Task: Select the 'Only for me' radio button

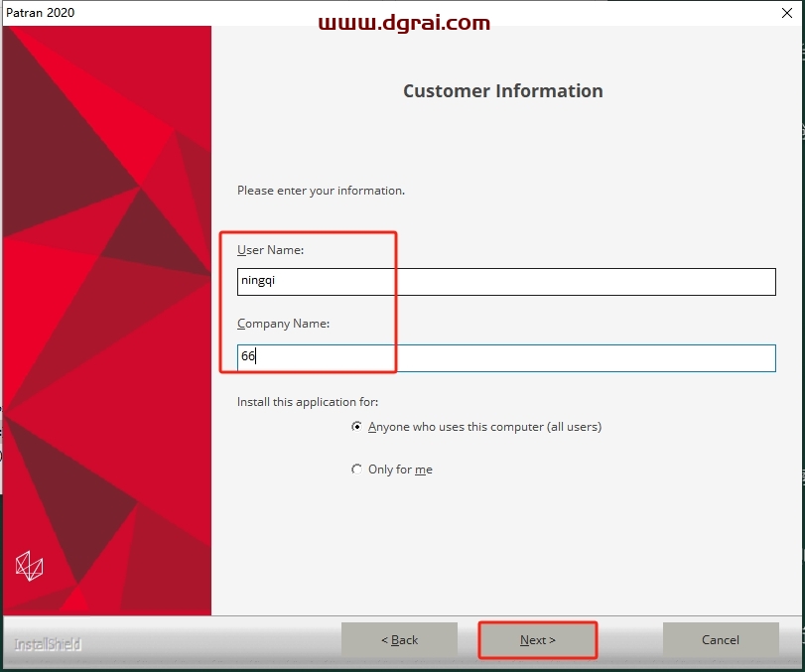Action: pyautogui.click(x=356, y=470)
